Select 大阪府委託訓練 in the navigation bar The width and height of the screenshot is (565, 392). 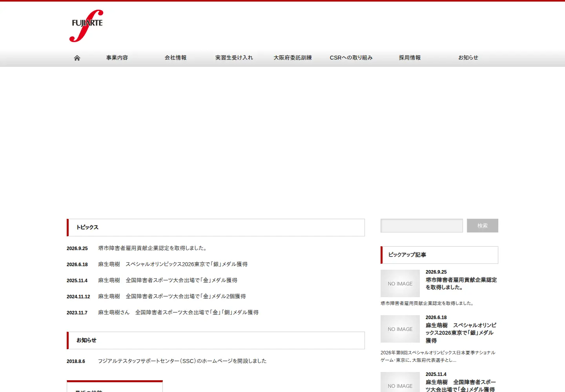[293, 58]
